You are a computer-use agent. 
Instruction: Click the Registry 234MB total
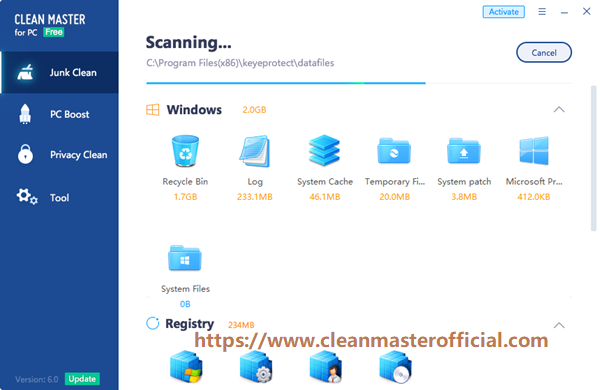point(241,325)
